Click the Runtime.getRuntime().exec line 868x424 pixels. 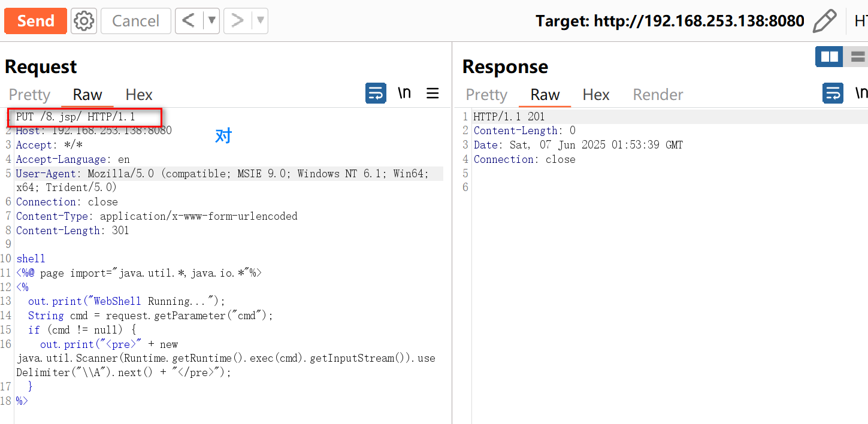pyautogui.click(x=226, y=358)
